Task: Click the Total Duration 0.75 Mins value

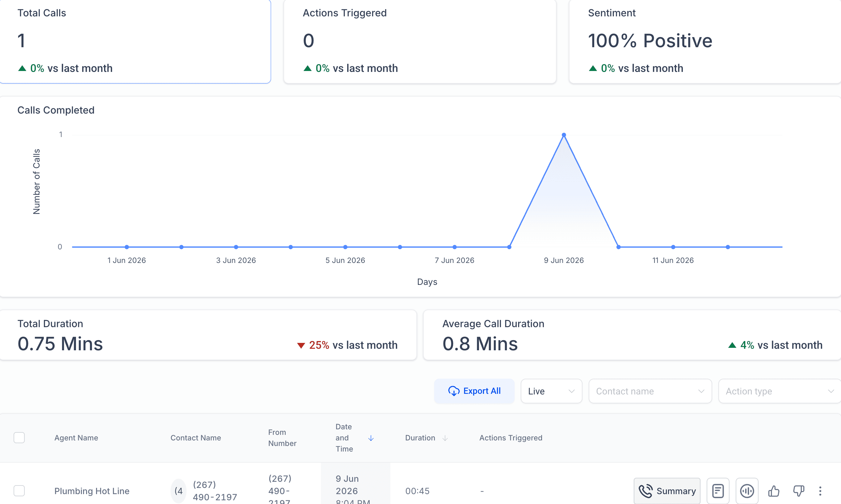Action: [60, 344]
